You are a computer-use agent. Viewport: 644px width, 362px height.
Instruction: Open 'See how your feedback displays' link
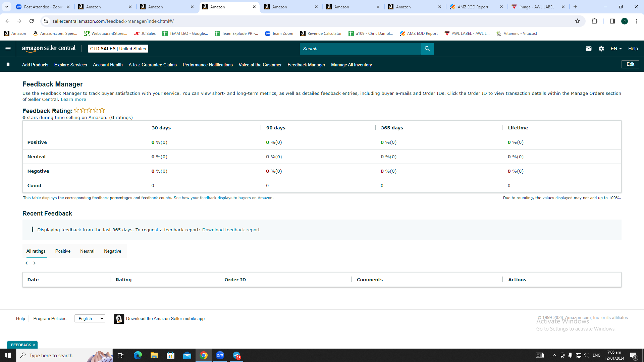click(223, 198)
